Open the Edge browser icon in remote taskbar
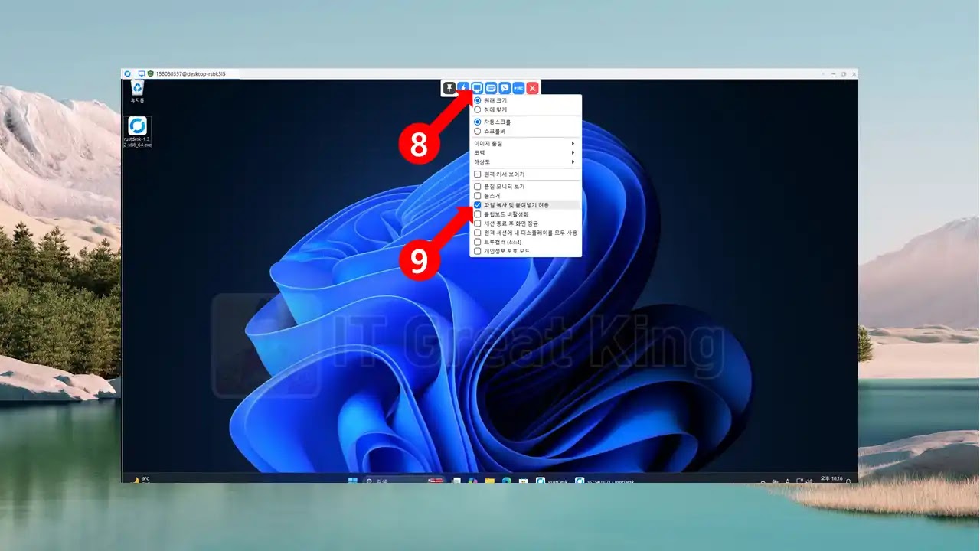 pos(506,481)
